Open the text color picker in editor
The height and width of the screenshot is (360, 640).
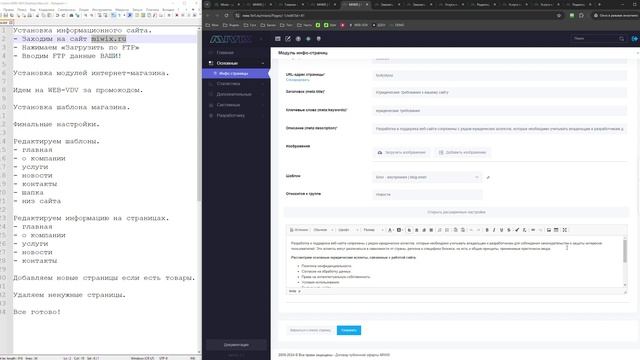tap(390, 230)
